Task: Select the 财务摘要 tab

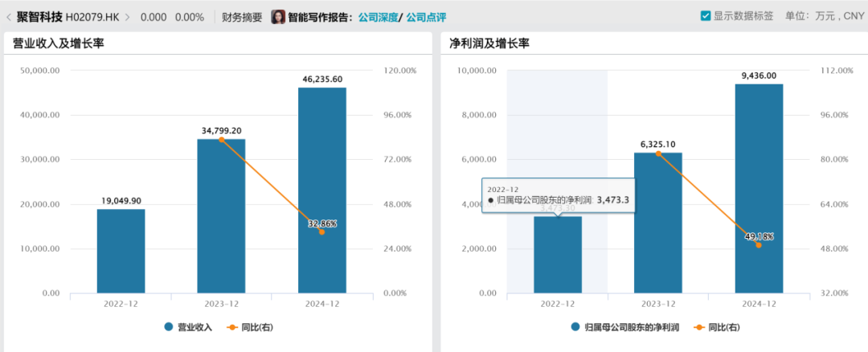Action: pos(242,17)
